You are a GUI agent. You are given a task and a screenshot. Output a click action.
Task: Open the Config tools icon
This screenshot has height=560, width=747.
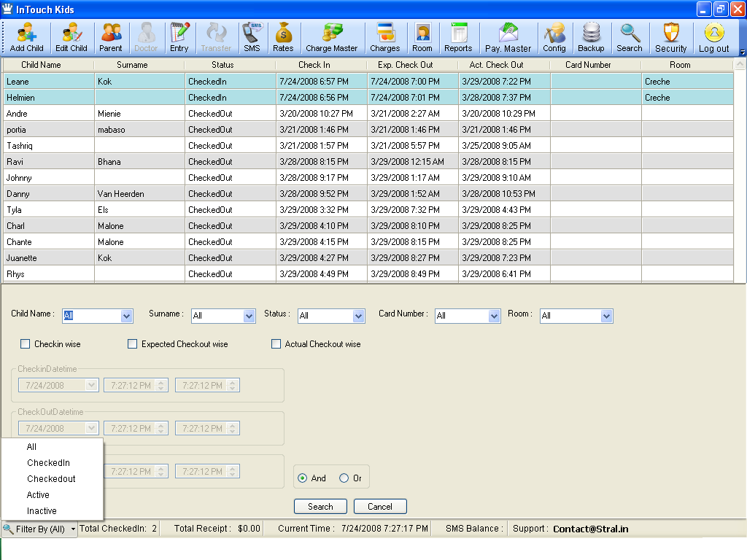pos(554,37)
